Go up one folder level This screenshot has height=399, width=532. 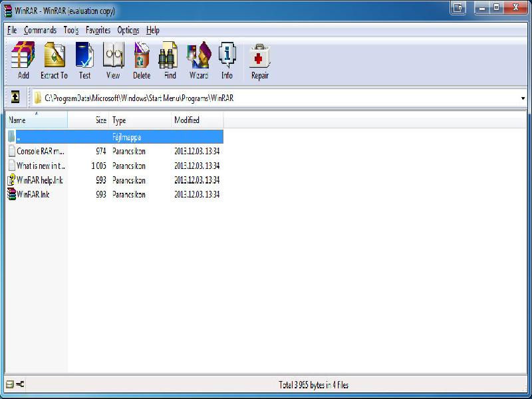(15, 97)
